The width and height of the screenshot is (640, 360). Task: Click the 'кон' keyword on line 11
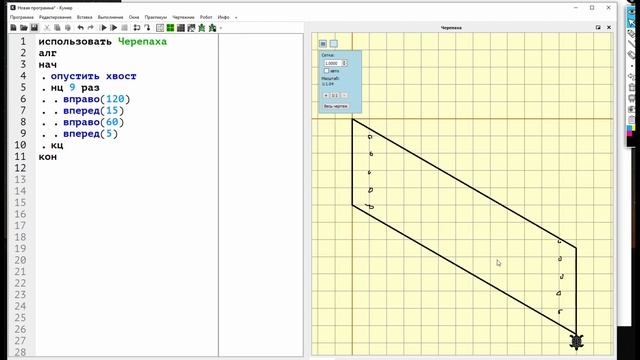[x=48, y=157]
